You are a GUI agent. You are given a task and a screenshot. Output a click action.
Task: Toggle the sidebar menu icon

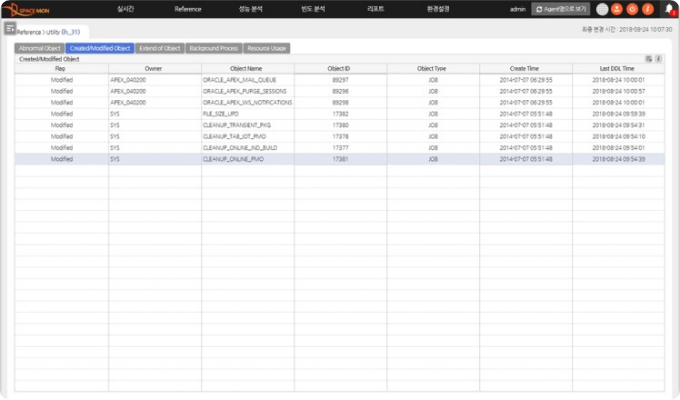tap(10, 28)
